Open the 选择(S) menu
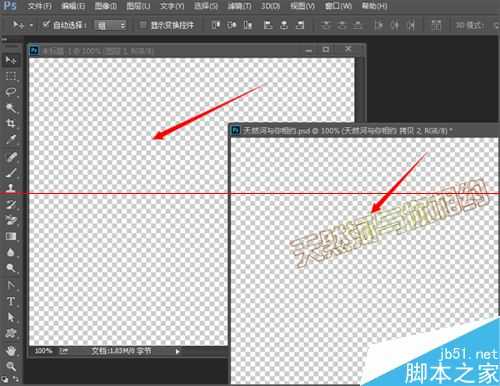 coord(206,6)
